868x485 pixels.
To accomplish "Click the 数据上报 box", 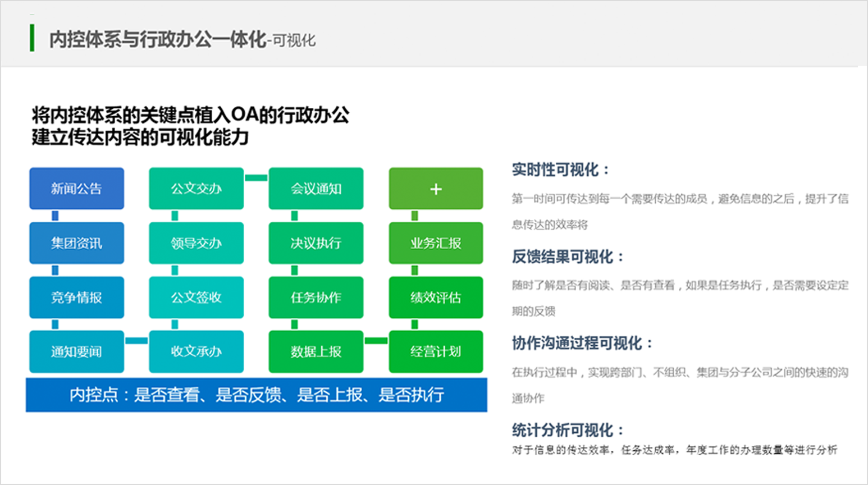I will (316, 352).
